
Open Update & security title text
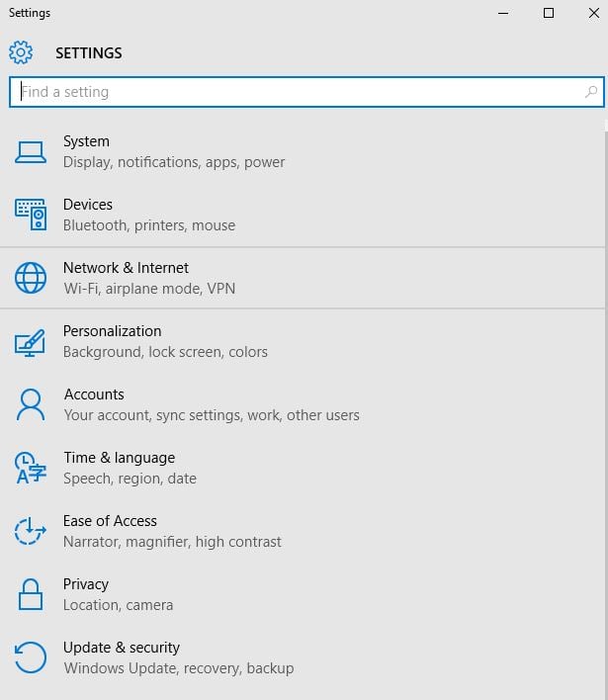[x=122, y=648]
